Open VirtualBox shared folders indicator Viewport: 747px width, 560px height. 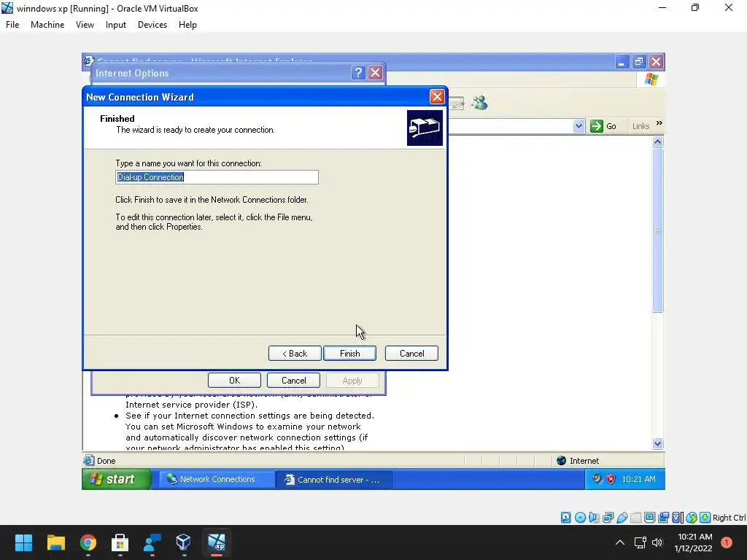pos(635,518)
